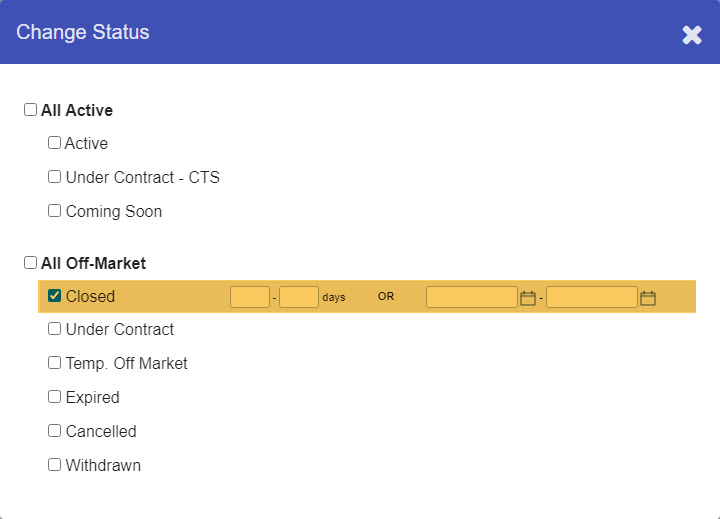This screenshot has height=519, width=720.
Task: Open the end date calendar picker
Action: click(x=647, y=298)
